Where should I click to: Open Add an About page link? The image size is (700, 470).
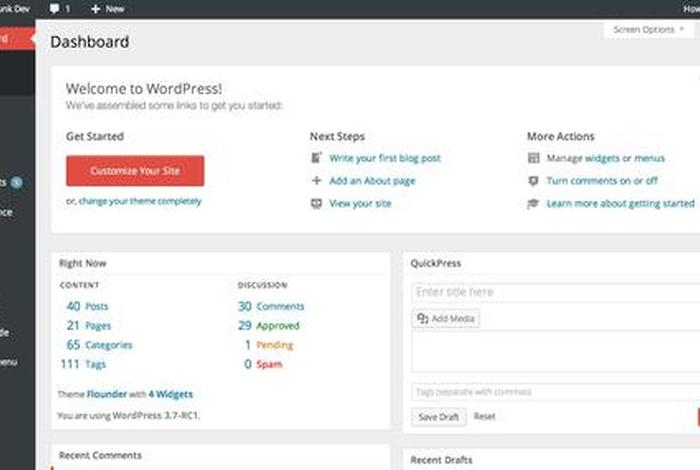[372, 181]
